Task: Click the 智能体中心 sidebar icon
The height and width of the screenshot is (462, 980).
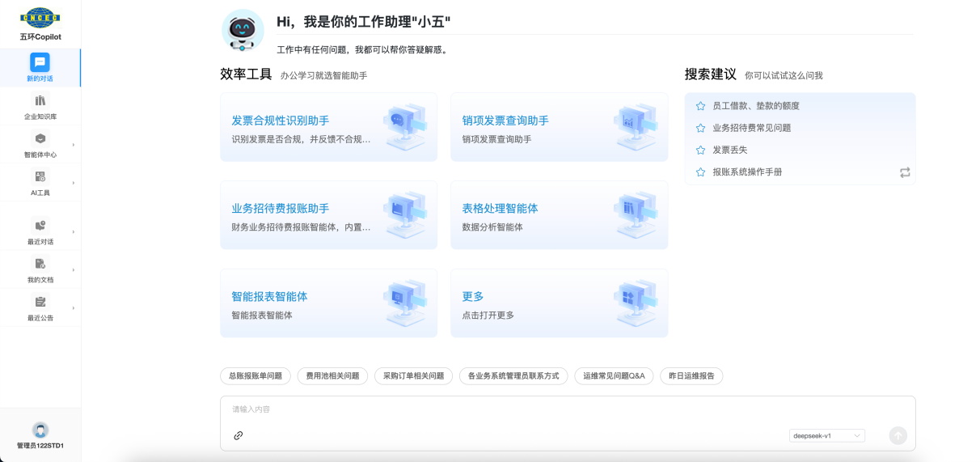Action: click(x=40, y=138)
